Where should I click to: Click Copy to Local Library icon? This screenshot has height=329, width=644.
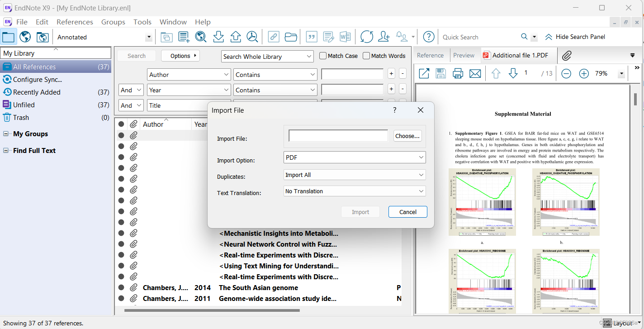click(x=166, y=37)
